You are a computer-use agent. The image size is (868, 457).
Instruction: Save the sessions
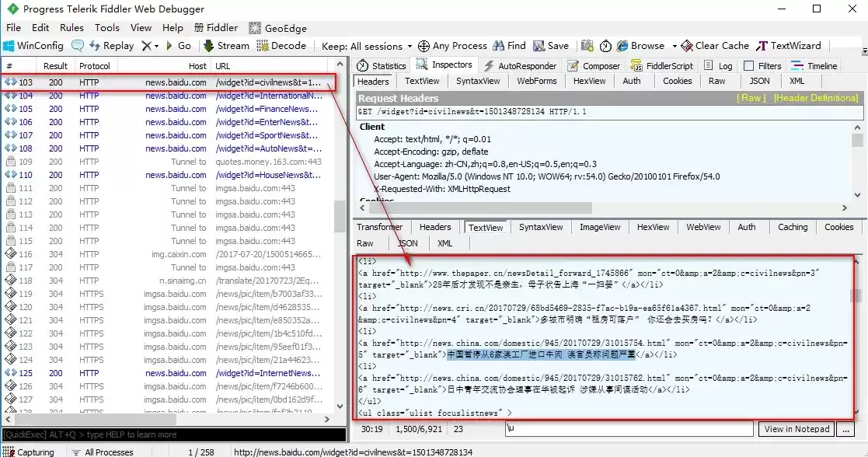pyautogui.click(x=551, y=46)
